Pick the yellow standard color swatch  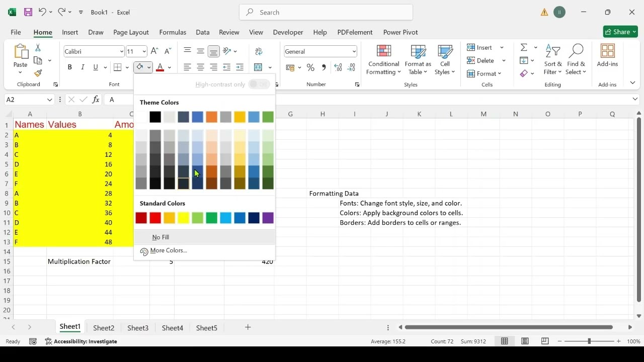(183, 218)
